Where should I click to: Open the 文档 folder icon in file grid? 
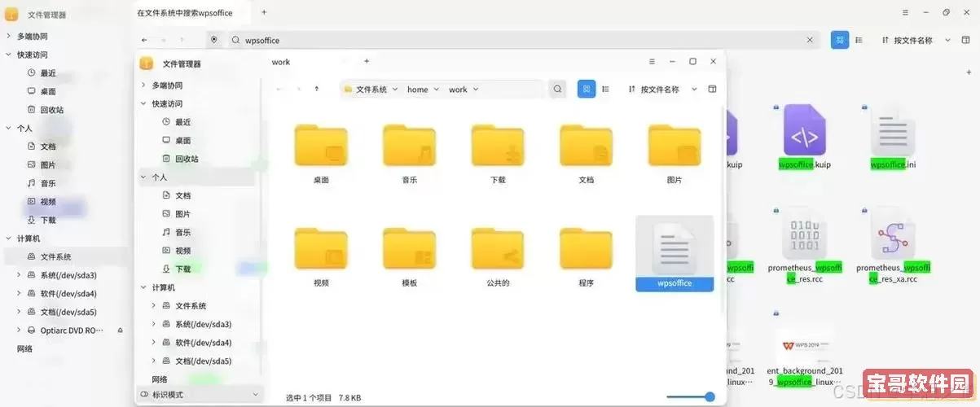(x=586, y=147)
